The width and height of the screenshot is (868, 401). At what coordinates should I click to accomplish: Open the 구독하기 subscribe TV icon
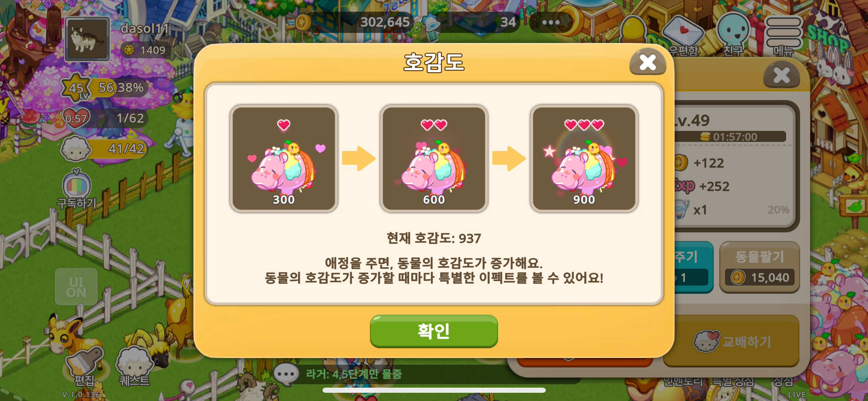pyautogui.click(x=77, y=190)
